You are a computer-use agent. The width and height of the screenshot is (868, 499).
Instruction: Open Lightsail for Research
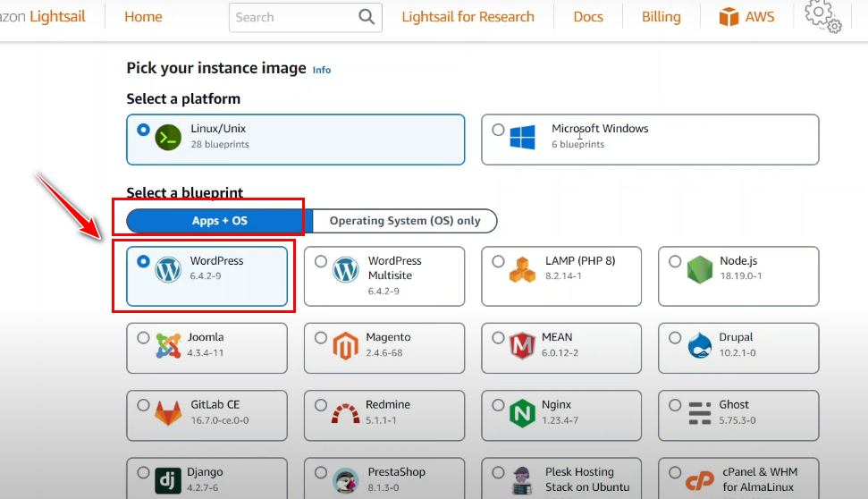[468, 17]
